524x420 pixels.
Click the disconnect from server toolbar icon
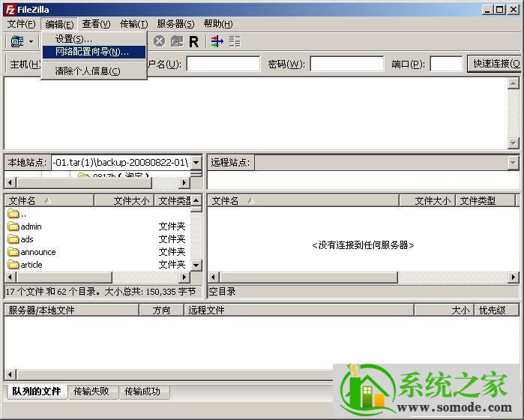(x=177, y=41)
